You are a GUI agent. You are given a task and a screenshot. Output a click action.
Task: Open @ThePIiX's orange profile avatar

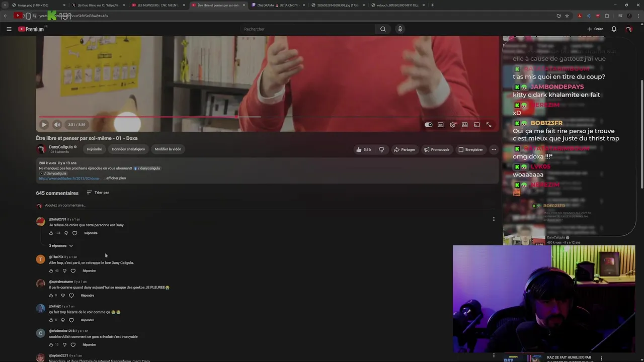coord(41,259)
